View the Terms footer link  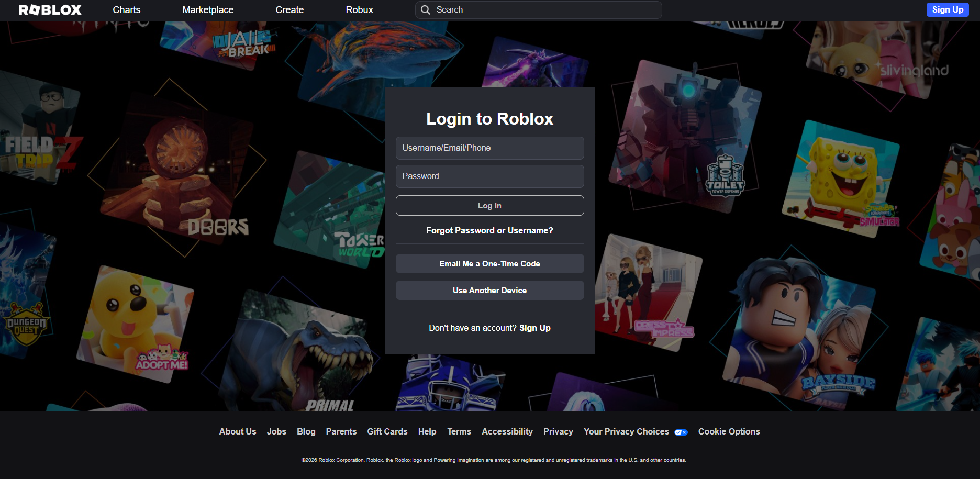pyautogui.click(x=459, y=431)
